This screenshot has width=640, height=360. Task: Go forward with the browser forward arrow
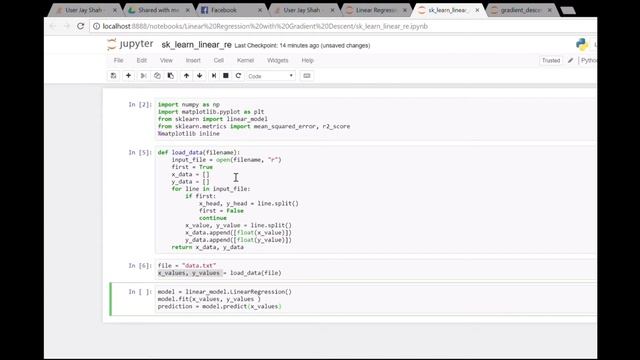[67, 26]
